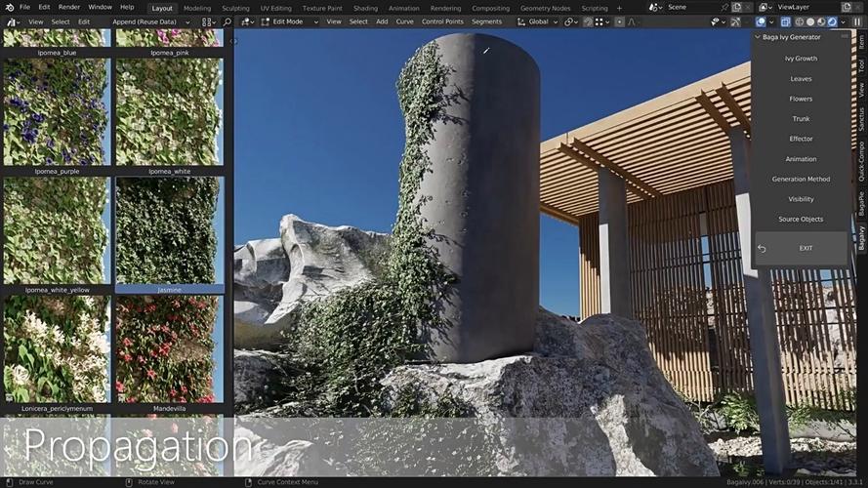The height and width of the screenshot is (488, 868).
Task: Open asset browser editor type dropdown
Action: pyautogui.click(x=12, y=22)
